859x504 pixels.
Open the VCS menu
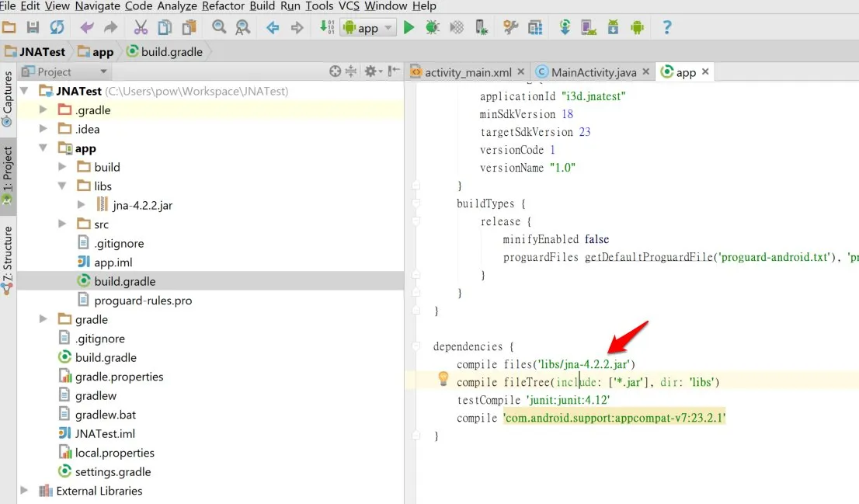coord(349,6)
